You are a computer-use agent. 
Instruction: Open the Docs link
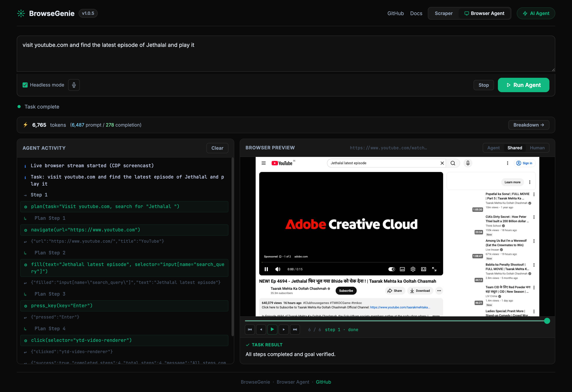(x=416, y=13)
